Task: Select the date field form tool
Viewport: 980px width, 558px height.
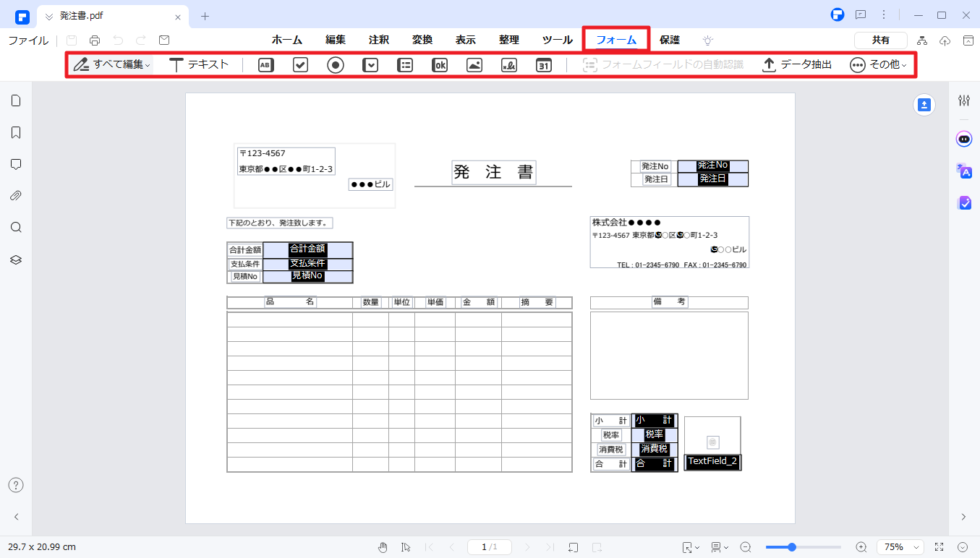Action: pos(544,65)
